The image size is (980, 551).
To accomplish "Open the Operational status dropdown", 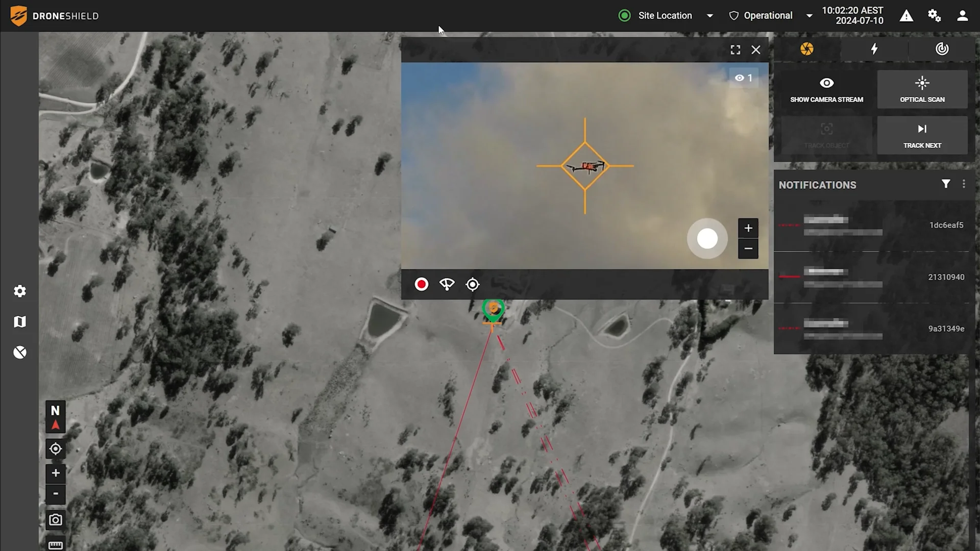I will point(809,15).
